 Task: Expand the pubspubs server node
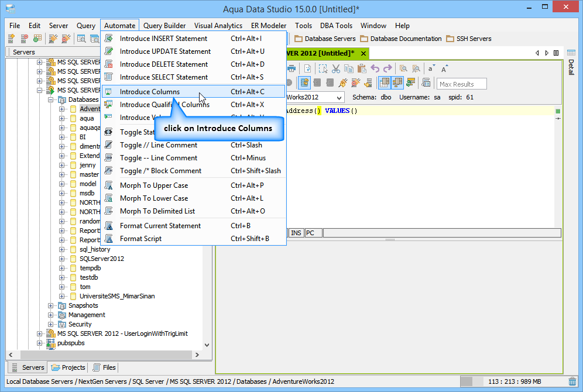click(39, 343)
